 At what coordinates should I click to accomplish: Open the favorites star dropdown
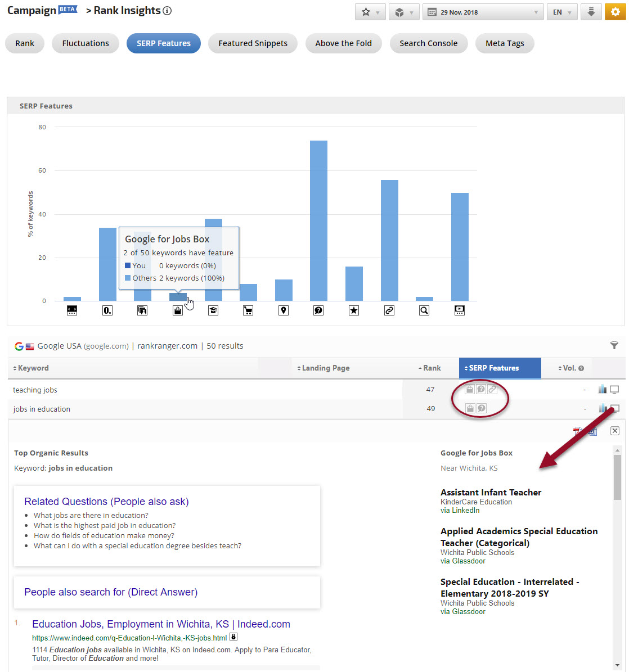coord(370,12)
